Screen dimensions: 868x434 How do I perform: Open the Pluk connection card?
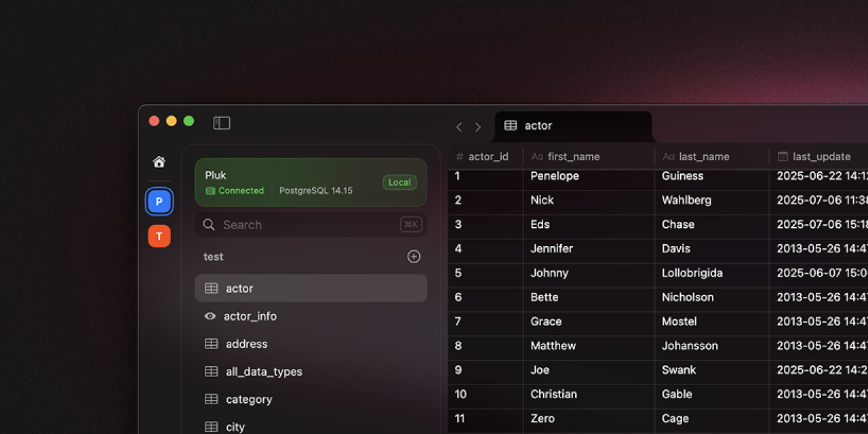(x=311, y=182)
